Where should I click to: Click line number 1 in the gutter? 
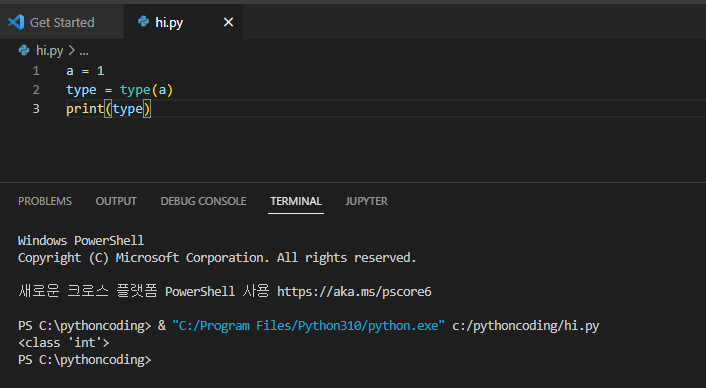tap(36, 71)
